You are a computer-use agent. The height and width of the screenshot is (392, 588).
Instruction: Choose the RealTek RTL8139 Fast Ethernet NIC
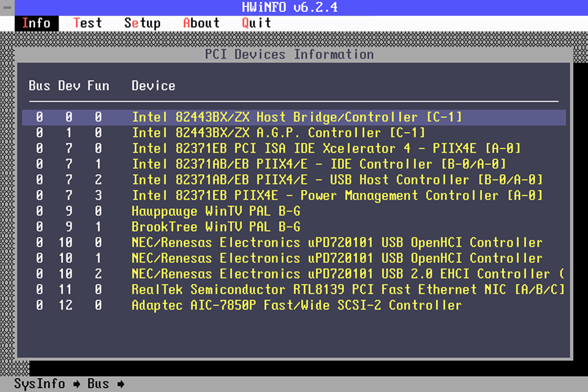pos(348,290)
